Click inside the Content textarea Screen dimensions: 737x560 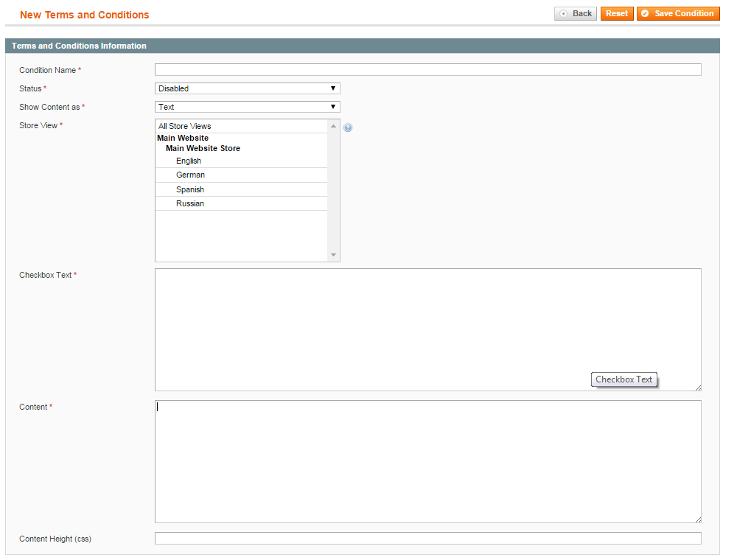(427, 461)
